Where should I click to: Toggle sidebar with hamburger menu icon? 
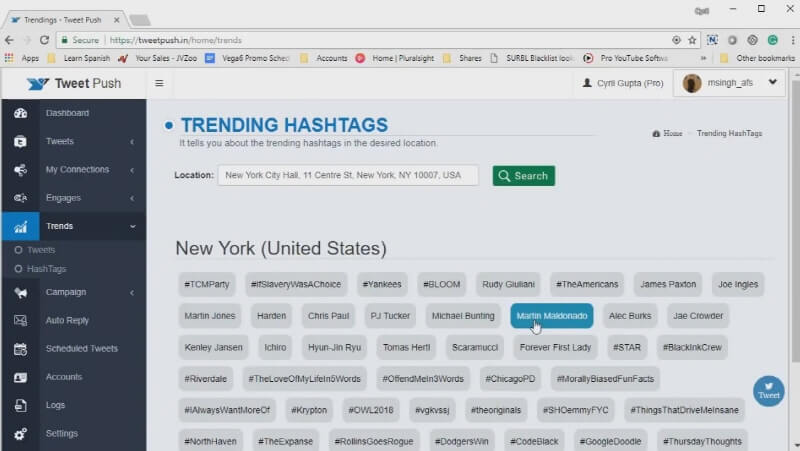159,83
